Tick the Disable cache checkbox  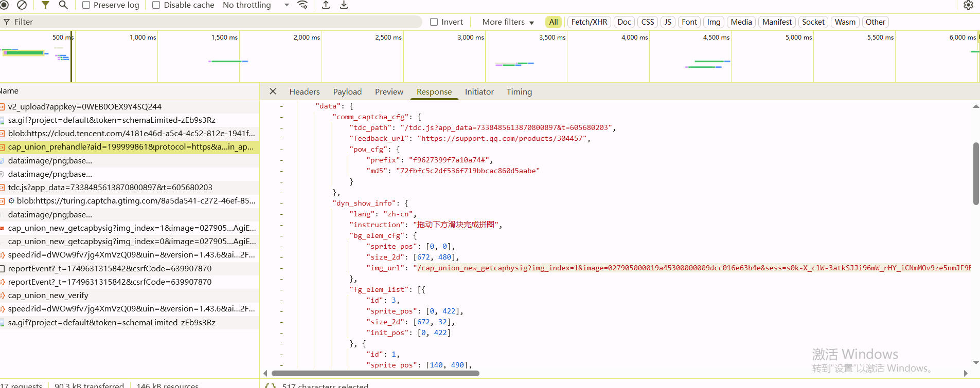coord(156,5)
